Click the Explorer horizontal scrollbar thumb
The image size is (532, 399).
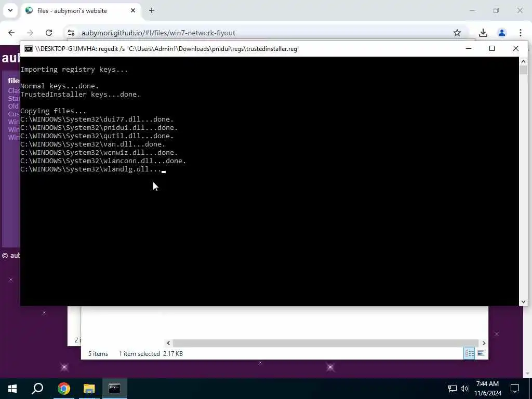click(325, 343)
